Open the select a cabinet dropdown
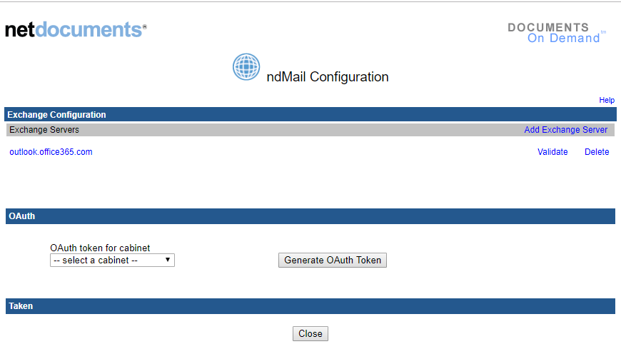The image size is (621, 364). tap(112, 261)
